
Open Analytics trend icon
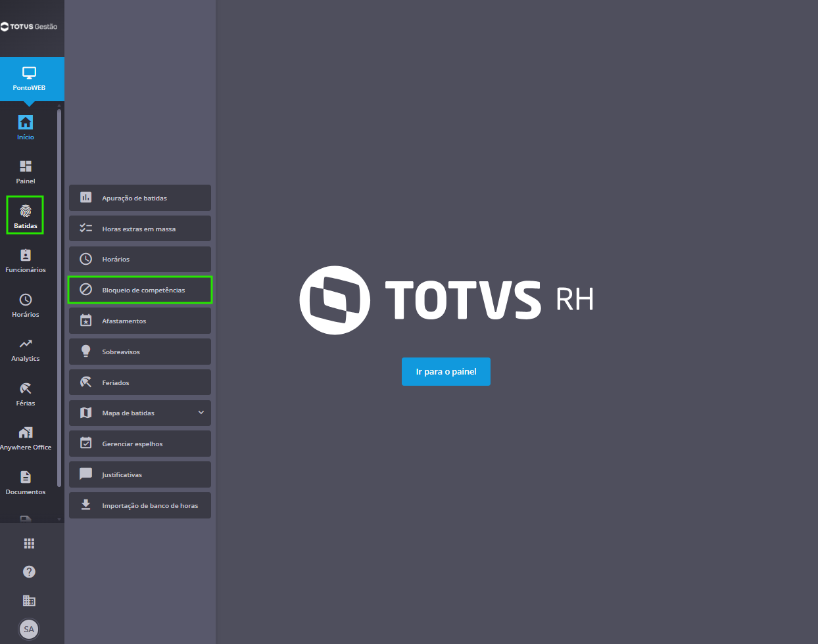tap(26, 344)
